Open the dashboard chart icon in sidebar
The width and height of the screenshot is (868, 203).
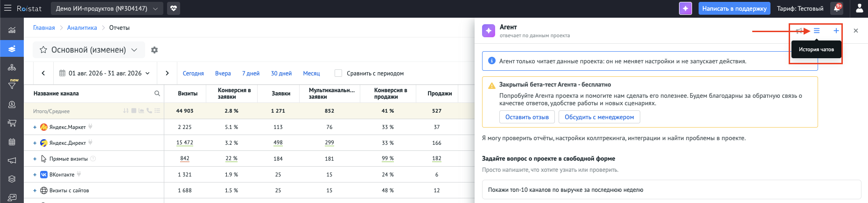tap(12, 30)
